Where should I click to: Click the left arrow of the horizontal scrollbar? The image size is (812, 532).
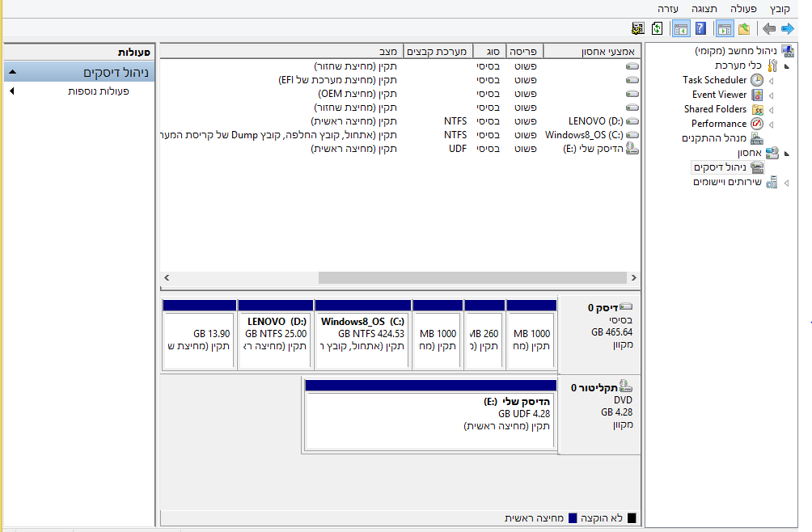[167, 278]
